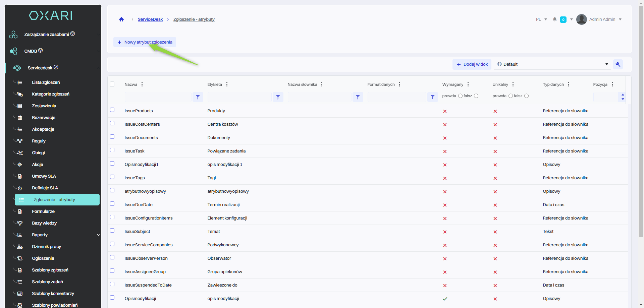Select 'prawda' radio under Wymagany
The image size is (644, 308).
tap(460, 96)
